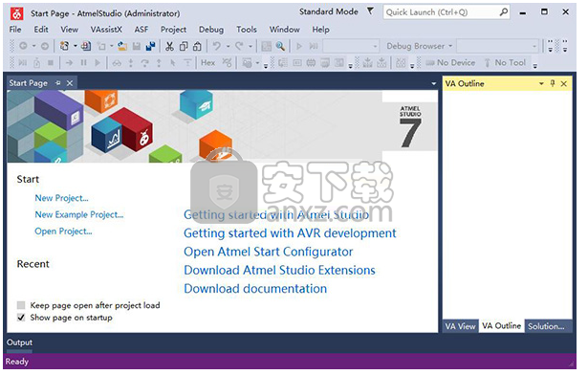This screenshot has height=375, width=588.
Task: Click the New Example Project link
Action: (79, 214)
